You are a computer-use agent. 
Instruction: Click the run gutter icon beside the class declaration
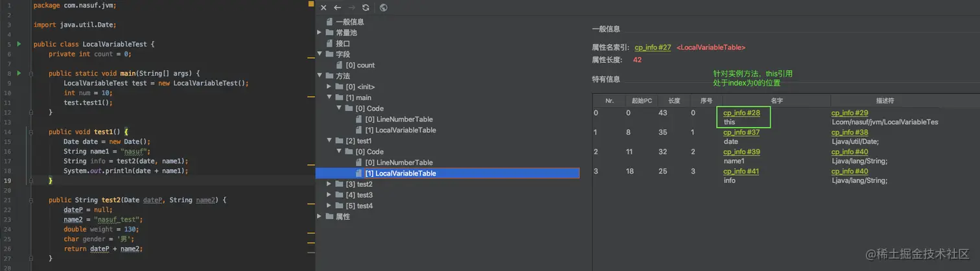(19, 44)
